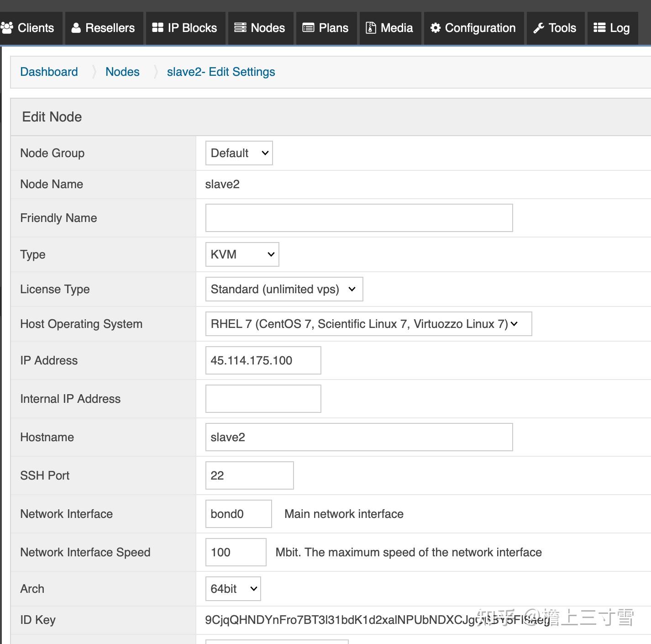Click the Clients people icon

coord(7,28)
